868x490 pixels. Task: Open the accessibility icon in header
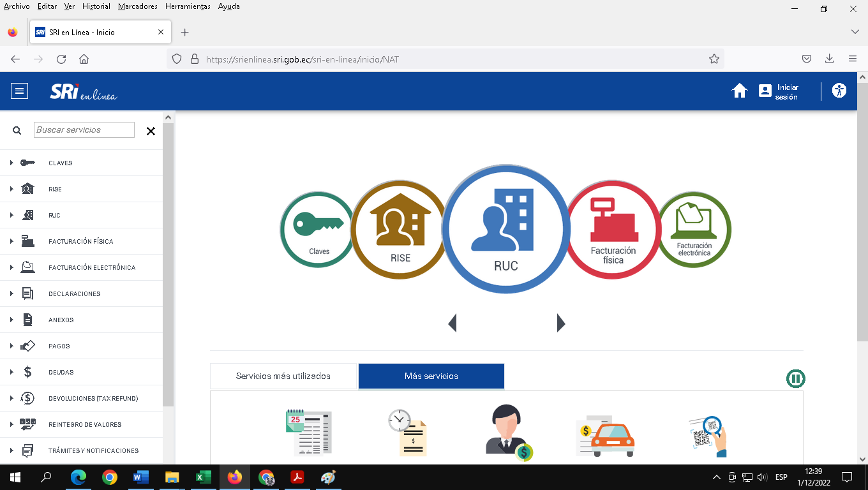(839, 91)
